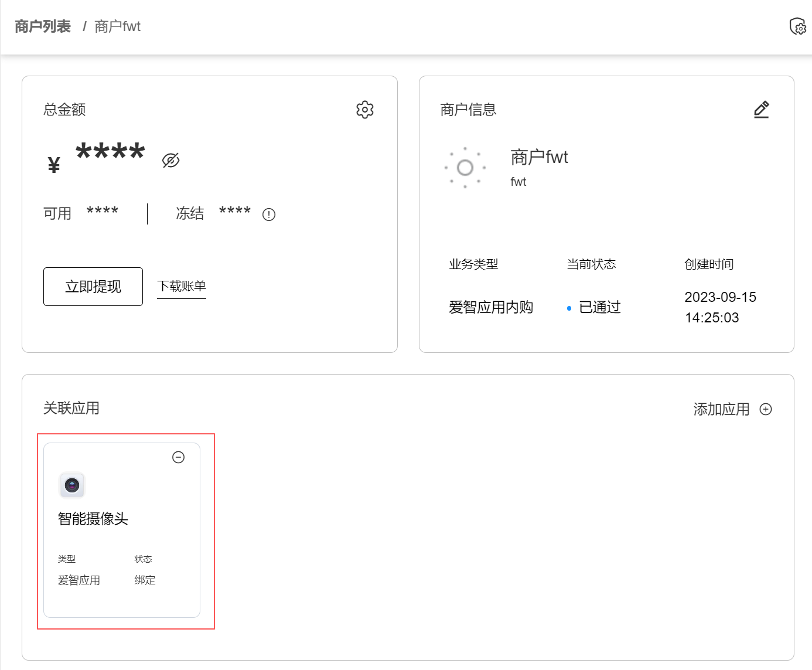Viewport: 812px width, 670px height.
Task: Open the 业务类型 value 爱智应用内购
Action: point(491,307)
